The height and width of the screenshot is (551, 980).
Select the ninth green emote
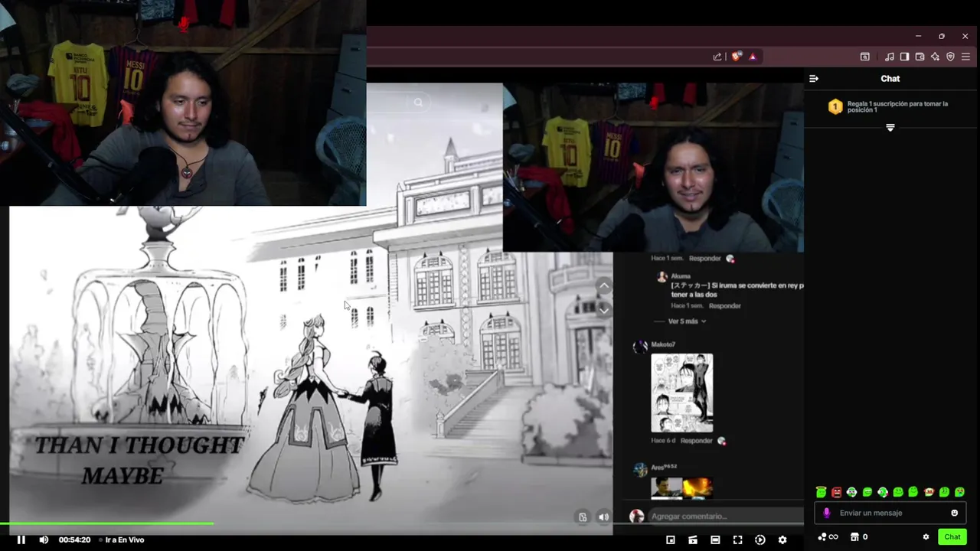coord(944,492)
